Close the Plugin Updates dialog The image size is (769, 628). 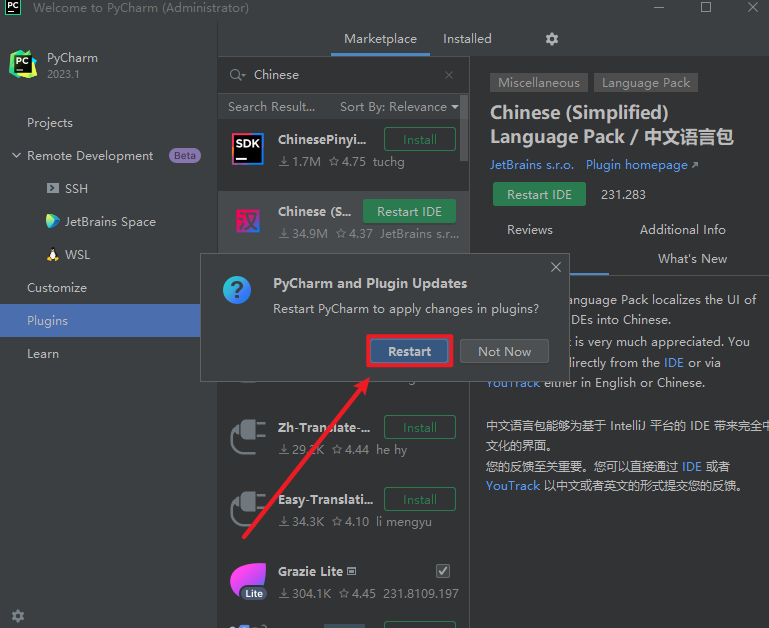pos(556,267)
